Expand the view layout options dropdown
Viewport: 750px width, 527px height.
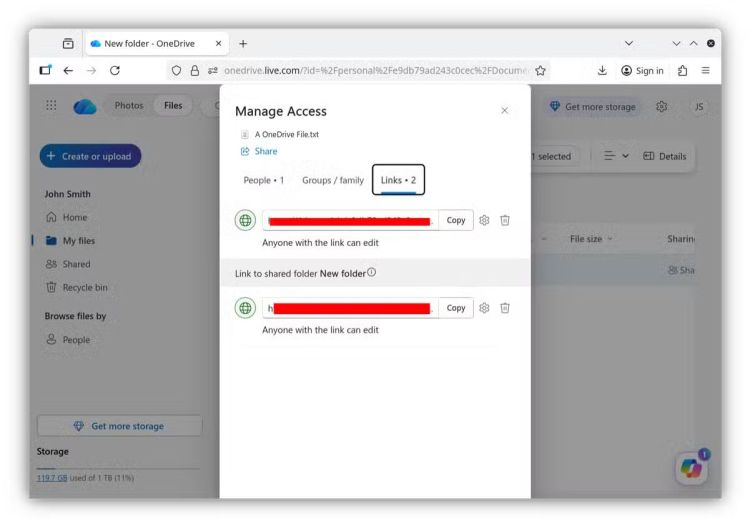click(616, 156)
